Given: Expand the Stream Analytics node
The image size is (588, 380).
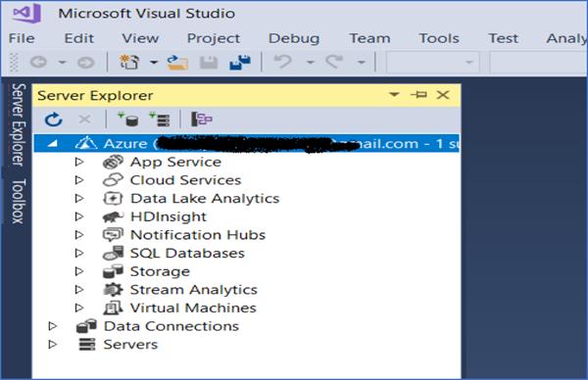Looking at the screenshot, I should coord(79,289).
